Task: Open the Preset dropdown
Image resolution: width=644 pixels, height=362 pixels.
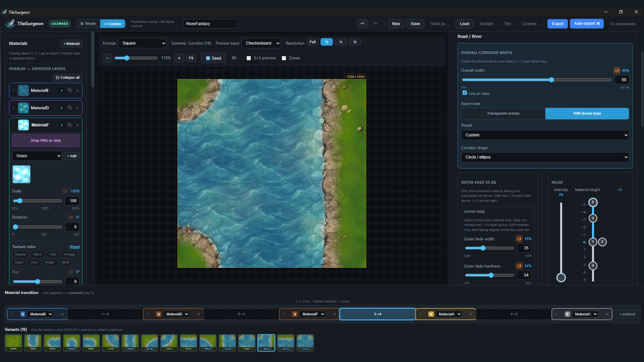Action: [x=545, y=135]
